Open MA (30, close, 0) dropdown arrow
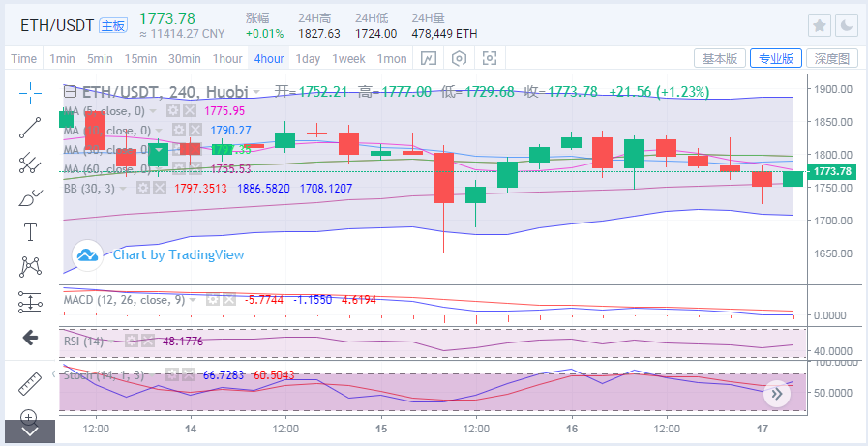The width and height of the screenshot is (868, 446). pyautogui.click(x=159, y=149)
